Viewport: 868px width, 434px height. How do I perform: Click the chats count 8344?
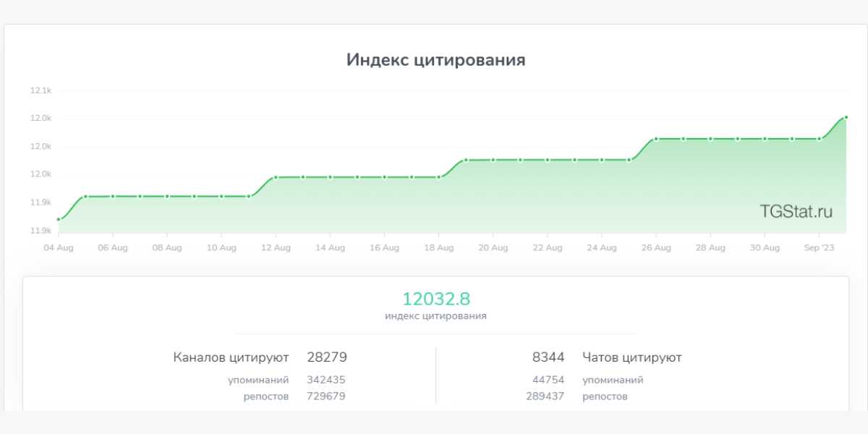click(x=548, y=357)
